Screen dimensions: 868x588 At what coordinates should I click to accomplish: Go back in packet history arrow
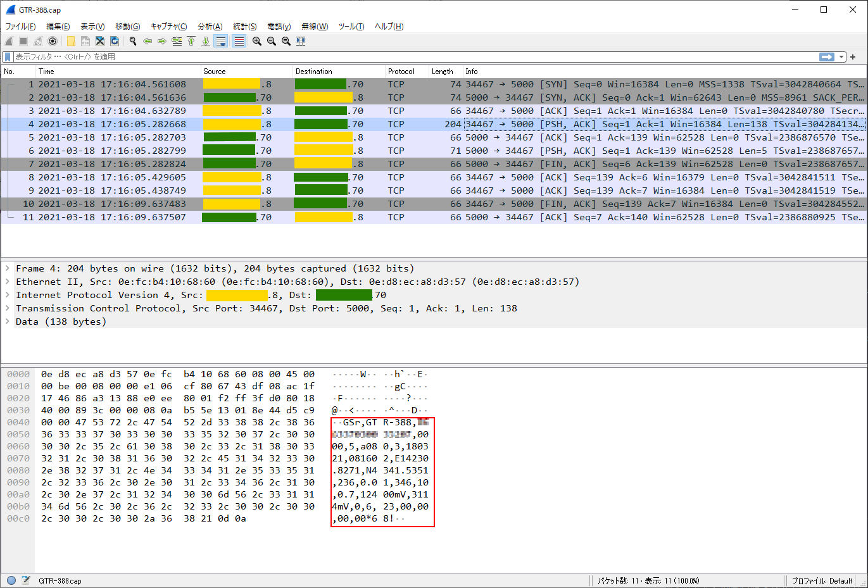[148, 41]
